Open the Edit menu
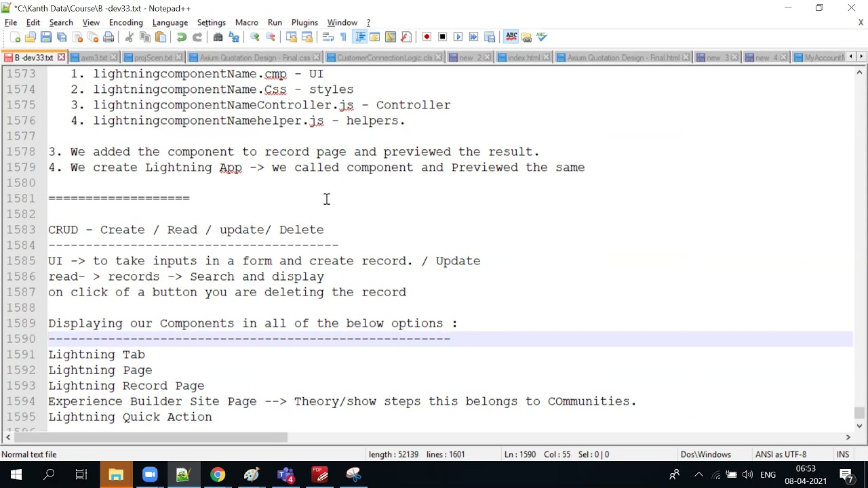This screenshot has height=488, width=868. point(33,22)
